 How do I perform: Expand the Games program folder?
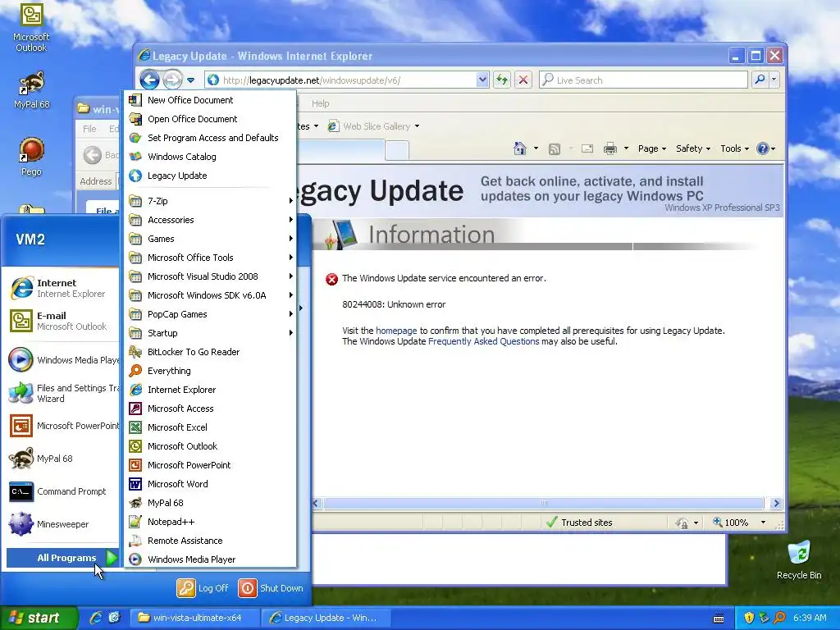click(210, 239)
